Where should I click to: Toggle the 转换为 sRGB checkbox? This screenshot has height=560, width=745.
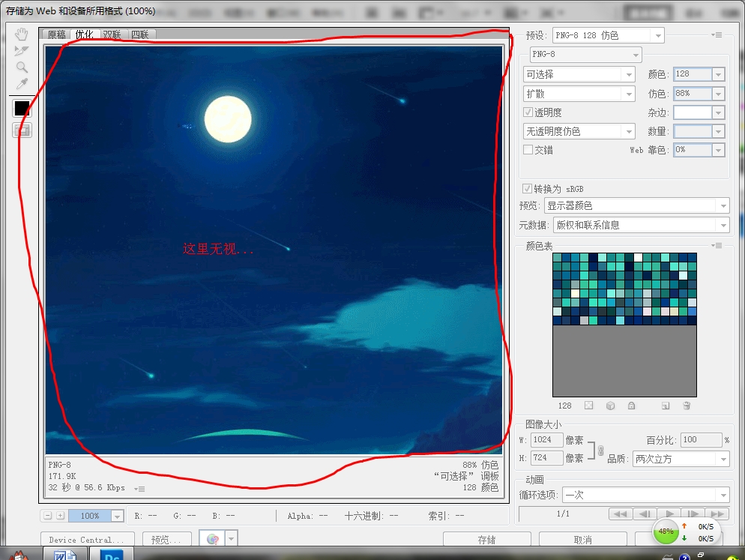pyautogui.click(x=527, y=189)
